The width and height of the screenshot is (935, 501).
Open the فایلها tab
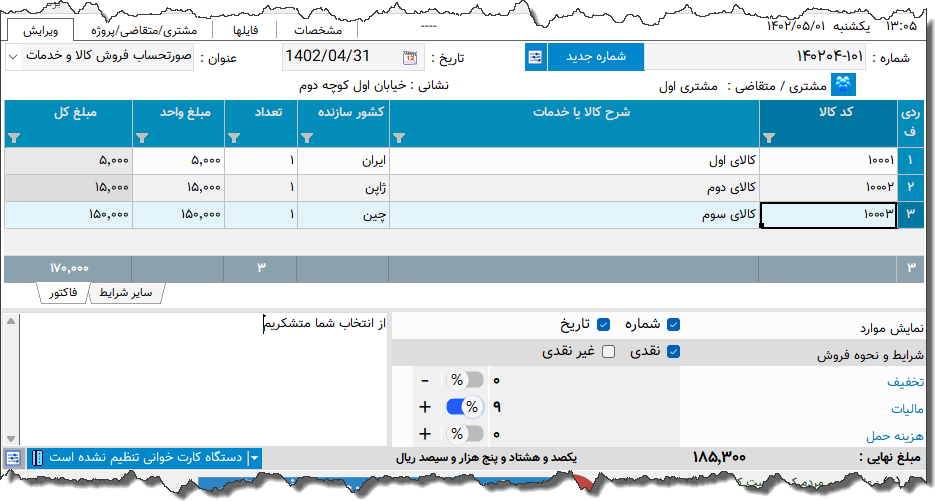click(245, 30)
